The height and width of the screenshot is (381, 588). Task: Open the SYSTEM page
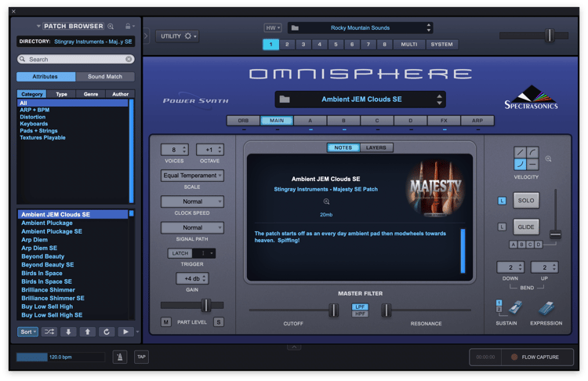tap(441, 44)
